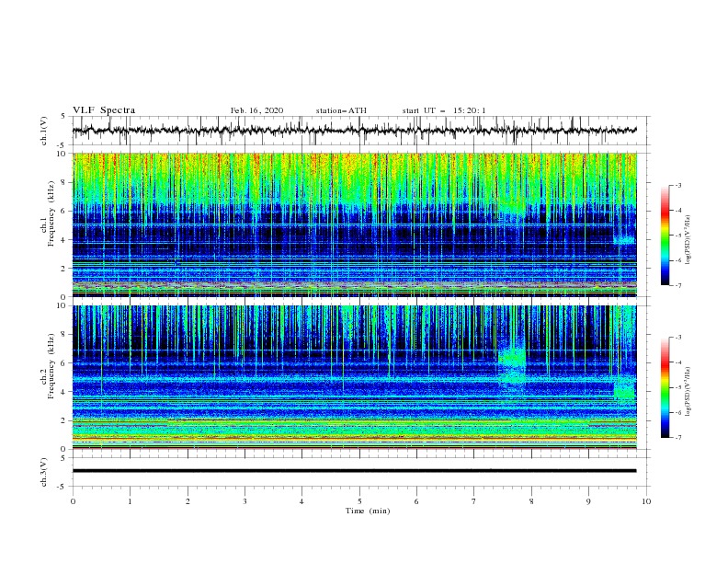
Task: Click the "-7" tick on the upper color bar
Action: point(677,285)
